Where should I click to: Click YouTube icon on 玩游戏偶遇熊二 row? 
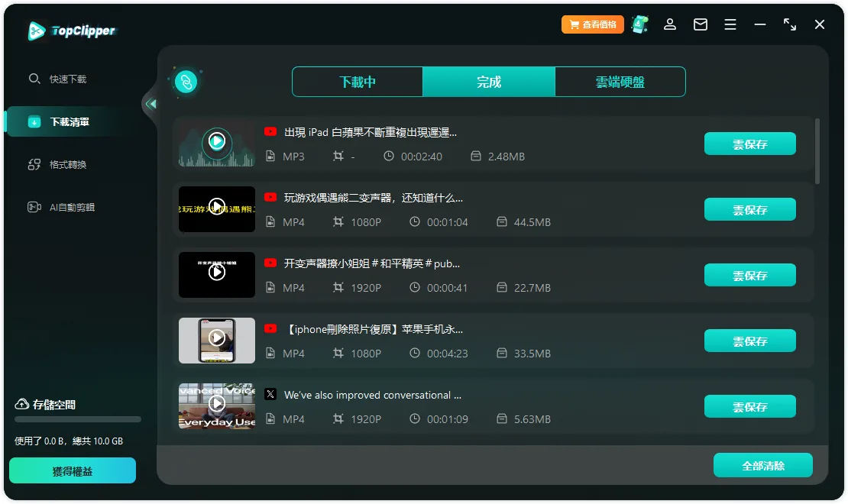point(270,197)
